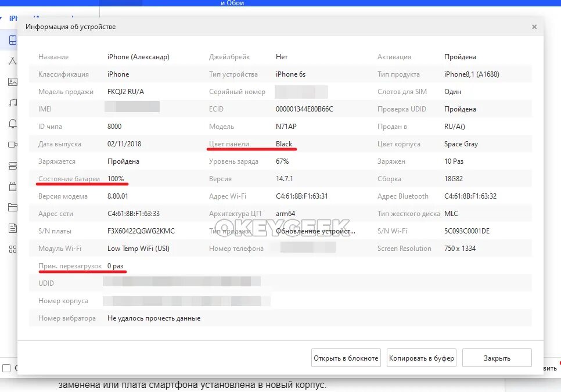This screenshot has width=561, height=392.
Task: Open the Music note icon in sidebar
Action: [x=13, y=103]
